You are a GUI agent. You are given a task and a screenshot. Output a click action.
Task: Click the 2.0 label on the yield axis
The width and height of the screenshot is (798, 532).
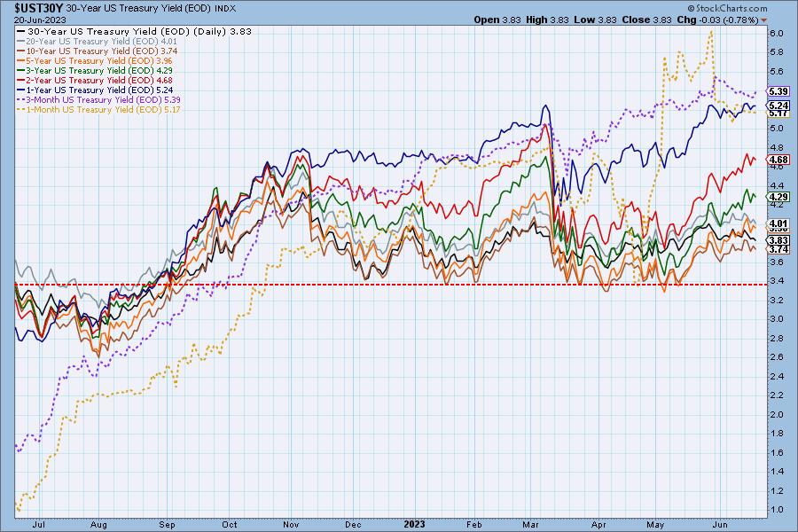click(x=777, y=414)
